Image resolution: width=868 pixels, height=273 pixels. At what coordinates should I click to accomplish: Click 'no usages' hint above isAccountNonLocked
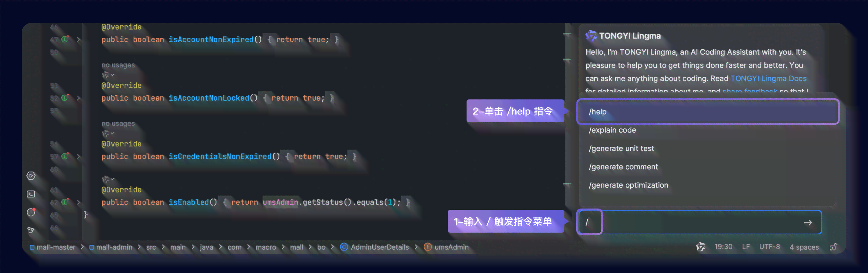click(118, 65)
